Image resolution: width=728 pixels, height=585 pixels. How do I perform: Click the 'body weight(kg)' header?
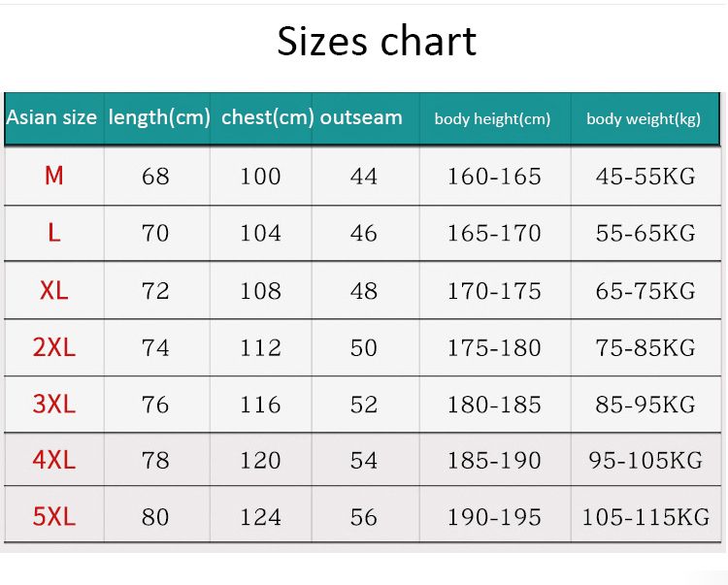pyautogui.click(x=644, y=119)
